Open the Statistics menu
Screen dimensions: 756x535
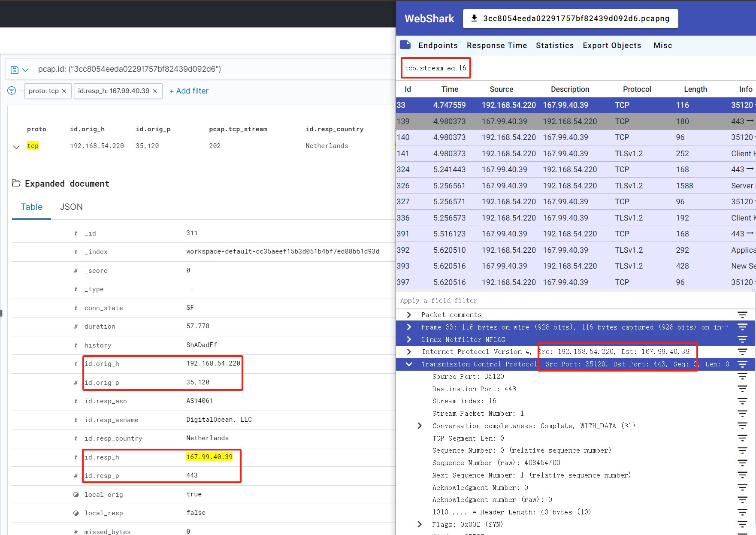click(554, 45)
